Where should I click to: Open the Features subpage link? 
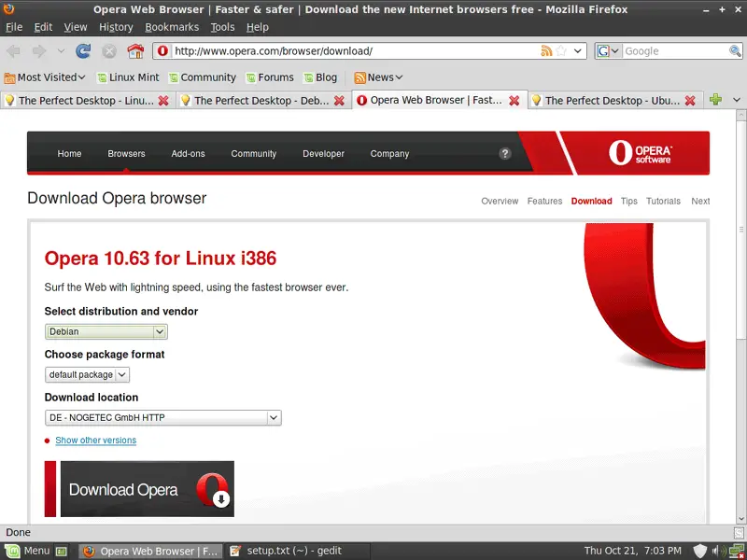pos(544,201)
